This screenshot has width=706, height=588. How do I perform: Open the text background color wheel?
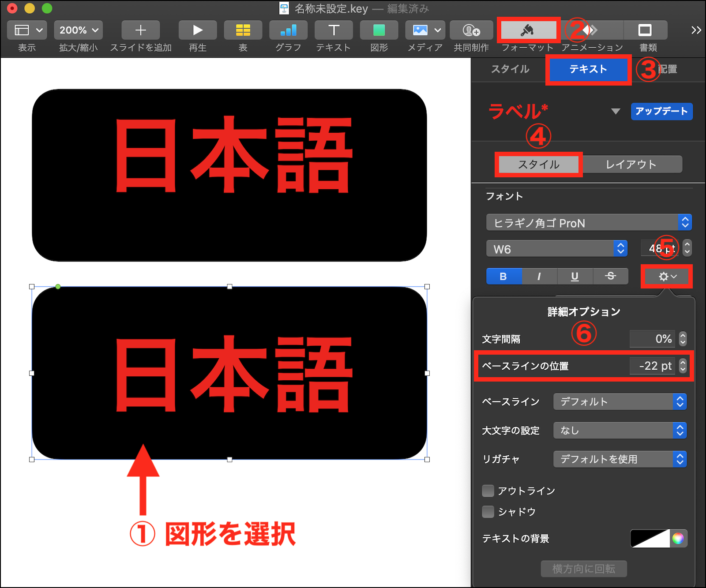click(678, 538)
